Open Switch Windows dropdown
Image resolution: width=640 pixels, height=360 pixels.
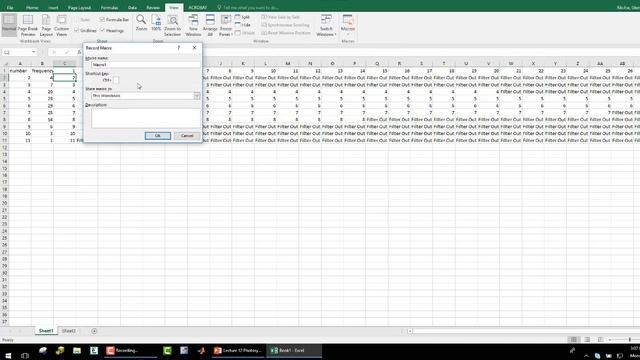pyautogui.click(x=326, y=25)
